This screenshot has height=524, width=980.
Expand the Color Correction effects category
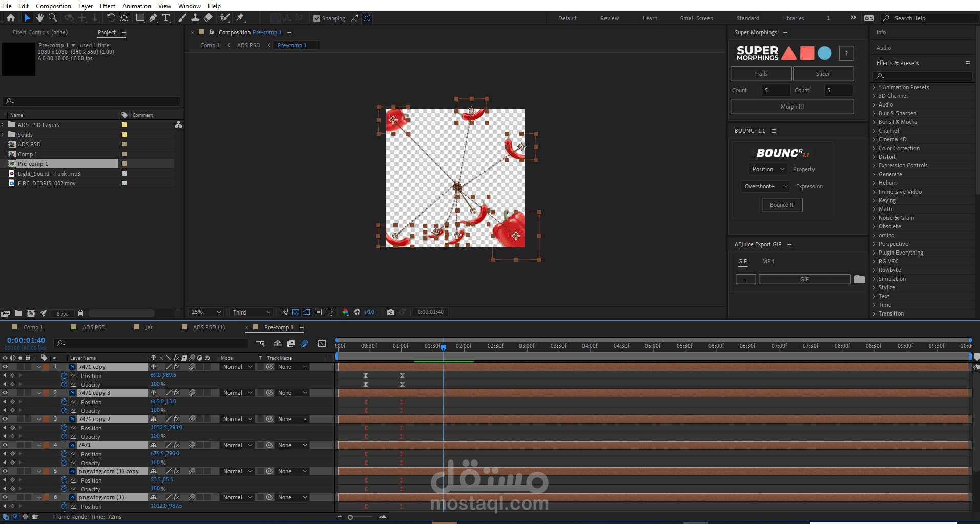[874, 148]
